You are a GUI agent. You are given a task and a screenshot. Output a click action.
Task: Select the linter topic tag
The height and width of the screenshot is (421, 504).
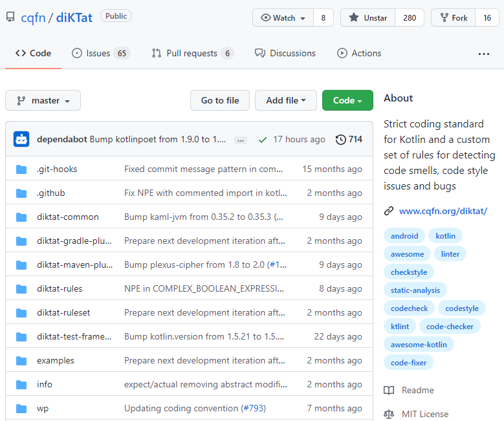450,254
